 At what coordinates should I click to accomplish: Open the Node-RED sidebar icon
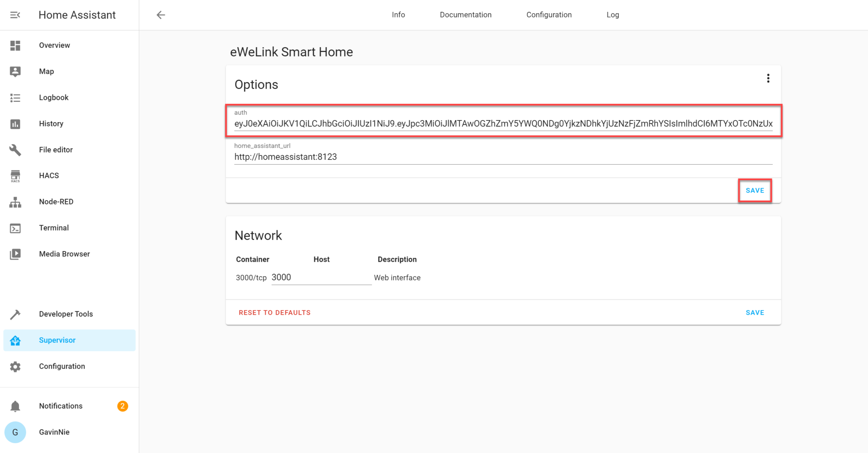point(15,202)
